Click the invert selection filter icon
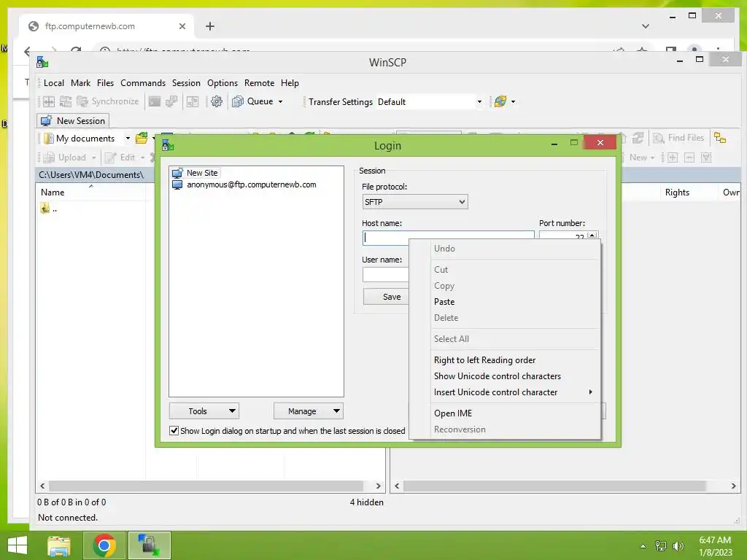This screenshot has width=747, height=560. point(706,157)
